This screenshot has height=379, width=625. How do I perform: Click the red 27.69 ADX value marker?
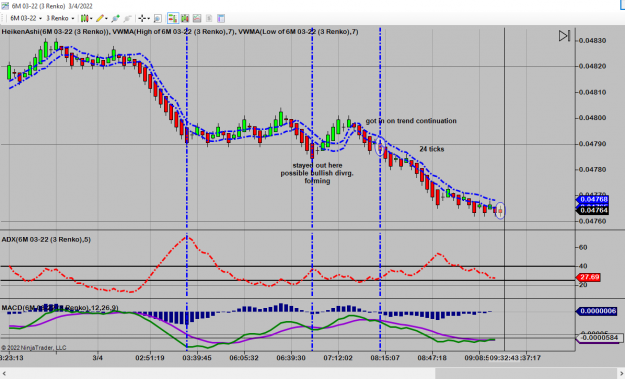point(589,277)
